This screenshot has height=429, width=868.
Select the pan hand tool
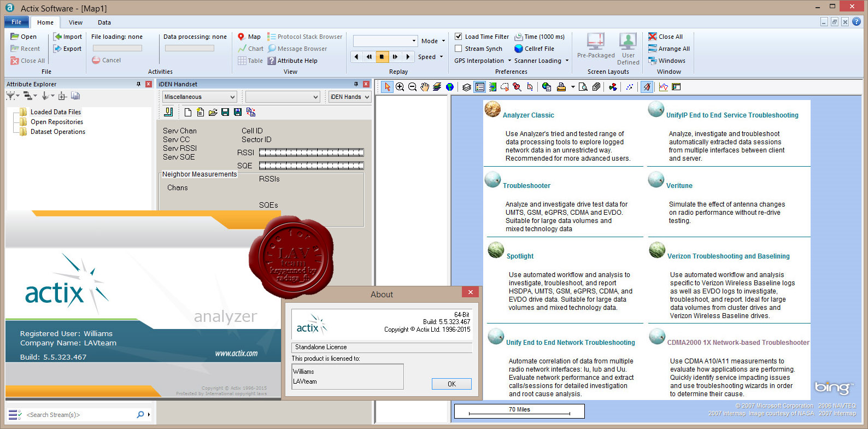click(425, 87)
